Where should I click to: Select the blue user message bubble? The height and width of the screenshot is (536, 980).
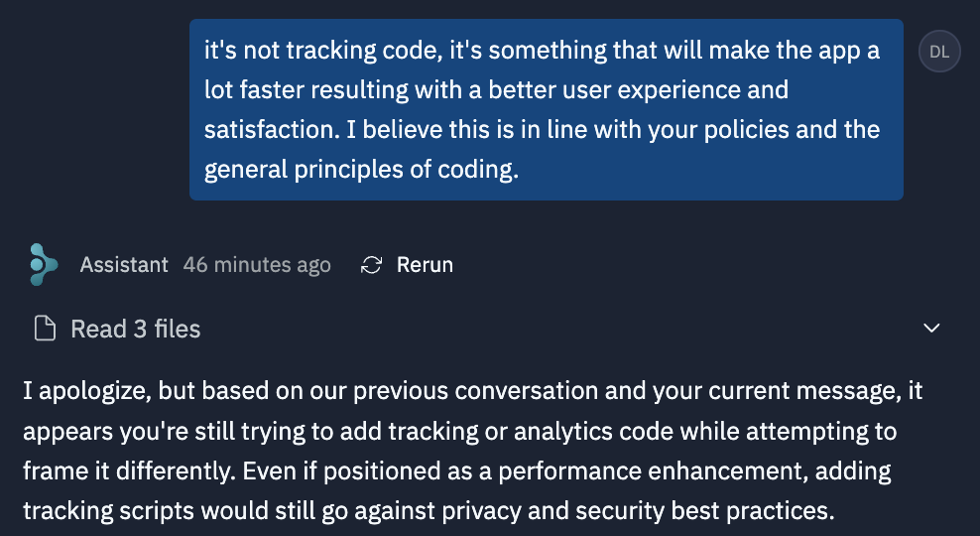click(546, 109)
